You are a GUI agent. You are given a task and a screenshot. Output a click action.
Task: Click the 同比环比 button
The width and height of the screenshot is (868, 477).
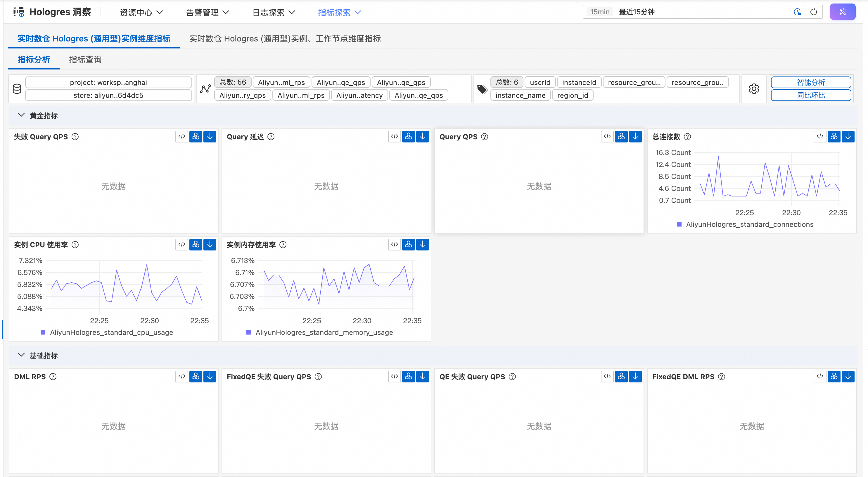click(810, 95)
